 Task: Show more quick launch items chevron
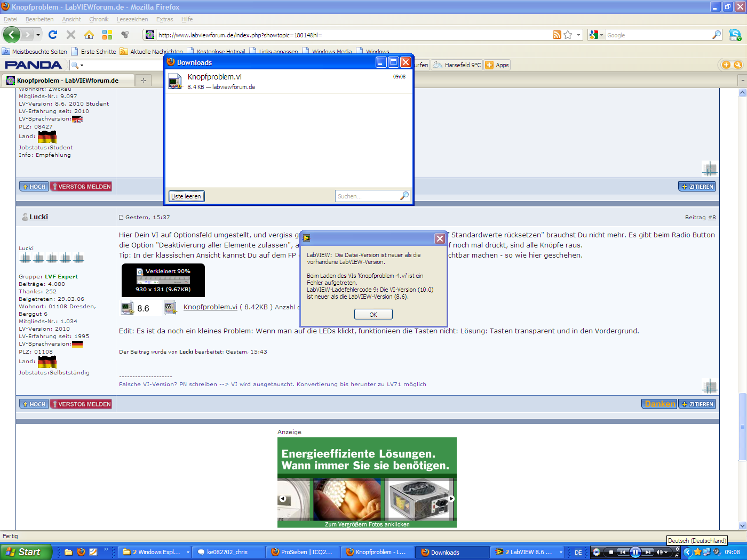click(106, 549)
